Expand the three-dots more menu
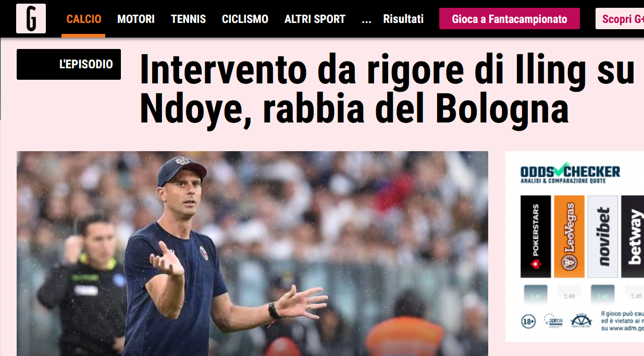The image size is (644, 356). click(366, 20)
